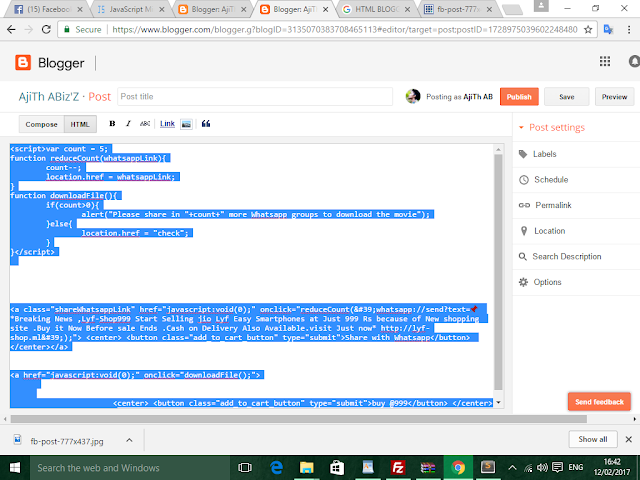The height and width of the screenshot is (480, 640).
Task: Open download item options chevron
Action: (x=129, y=440)
